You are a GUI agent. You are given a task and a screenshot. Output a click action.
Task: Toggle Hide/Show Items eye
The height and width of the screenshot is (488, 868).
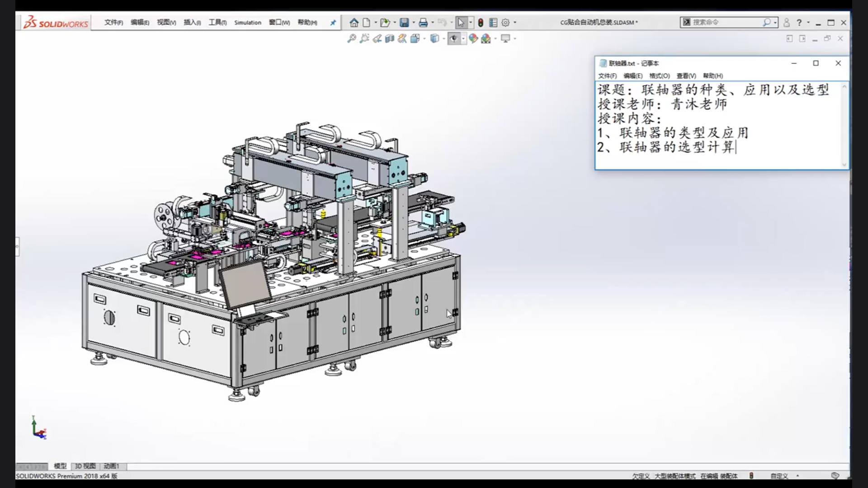point(454,38)
